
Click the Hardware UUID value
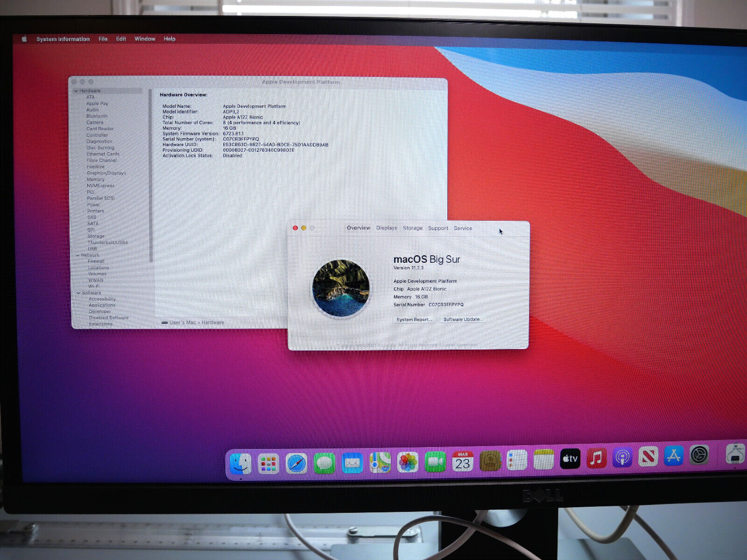pos(275,145)
